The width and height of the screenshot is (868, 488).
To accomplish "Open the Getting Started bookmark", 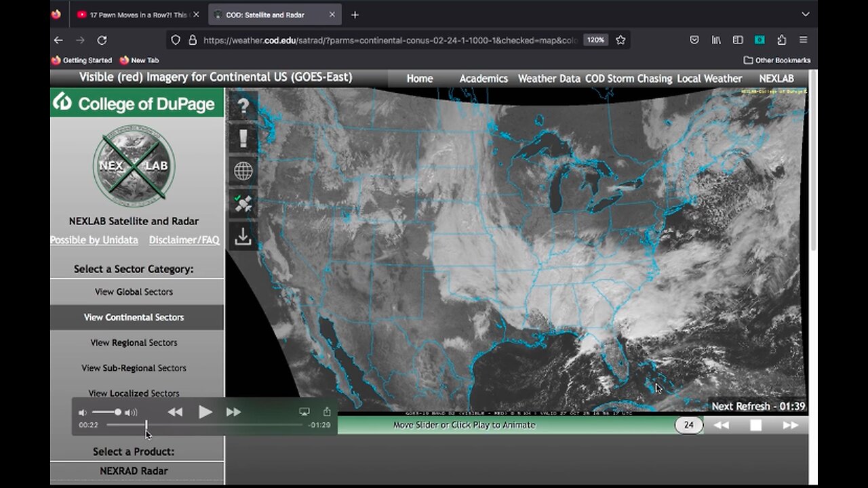I will 81,60.
